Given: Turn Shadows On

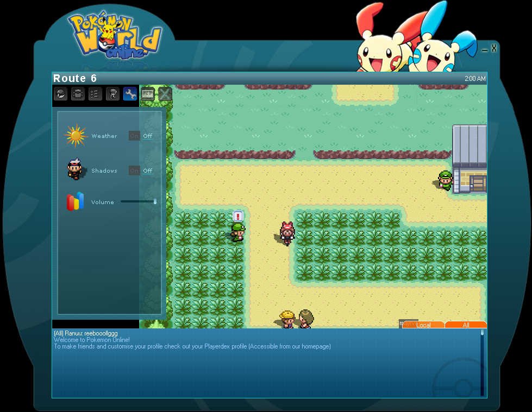Looking at the screenshot, I should click(x=134, y=170).
